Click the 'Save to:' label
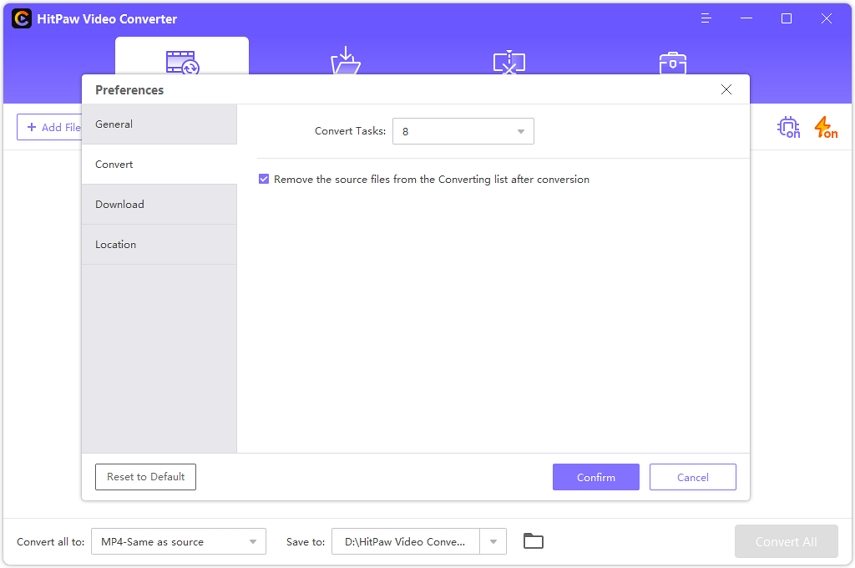Screen dimensions: 855x568 pos(305,542)
